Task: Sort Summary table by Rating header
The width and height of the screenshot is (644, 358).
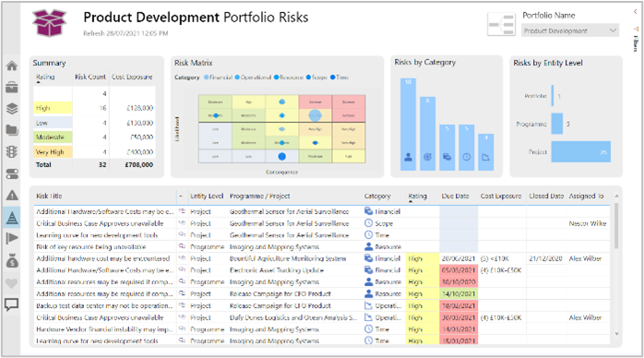Action: pos(45,77)
